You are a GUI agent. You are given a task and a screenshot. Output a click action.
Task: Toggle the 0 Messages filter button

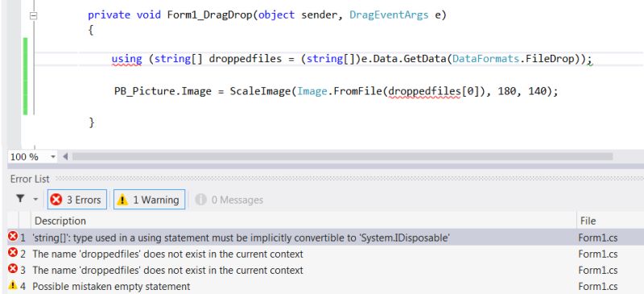(x=229, y=200)
